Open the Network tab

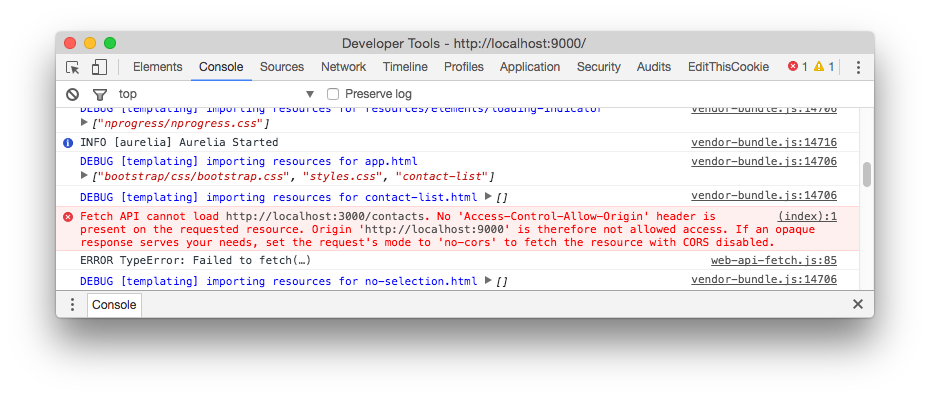[343, 67]
